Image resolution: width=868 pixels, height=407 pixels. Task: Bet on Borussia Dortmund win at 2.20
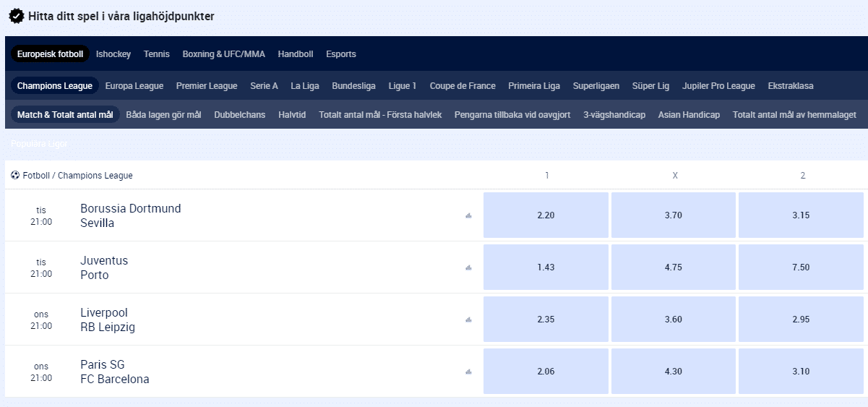546,215
